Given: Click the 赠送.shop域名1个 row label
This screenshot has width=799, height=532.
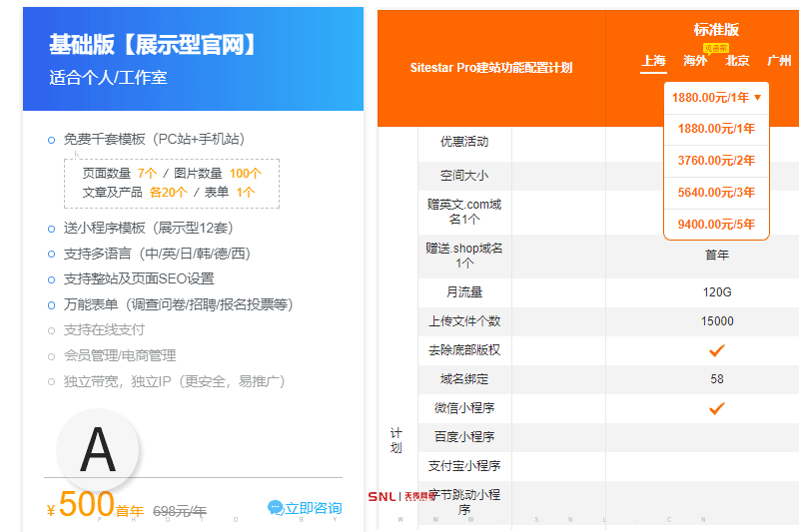Looking at the screenshot, I should 464,256.
